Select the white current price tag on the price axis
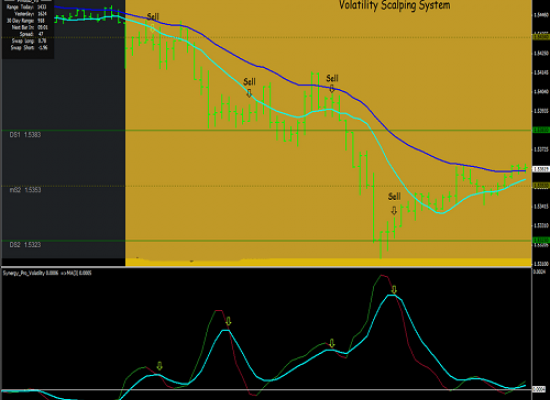Viewport: 550px width, 400px height. tap(541, 169)
